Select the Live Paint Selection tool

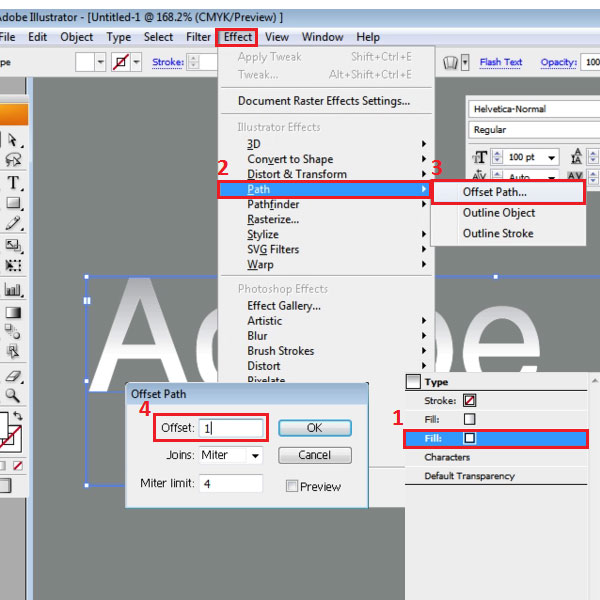[13, 351]
